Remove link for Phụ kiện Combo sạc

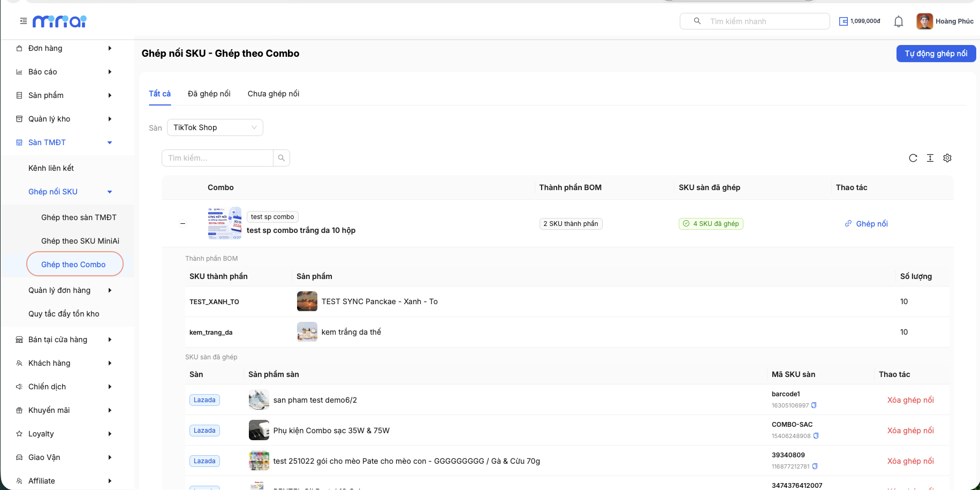(910, 431)
